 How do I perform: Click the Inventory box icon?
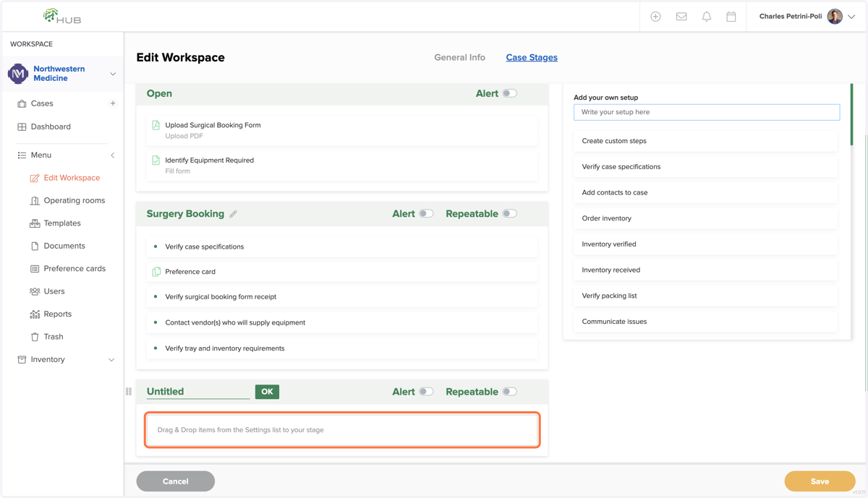pos(22,359)
